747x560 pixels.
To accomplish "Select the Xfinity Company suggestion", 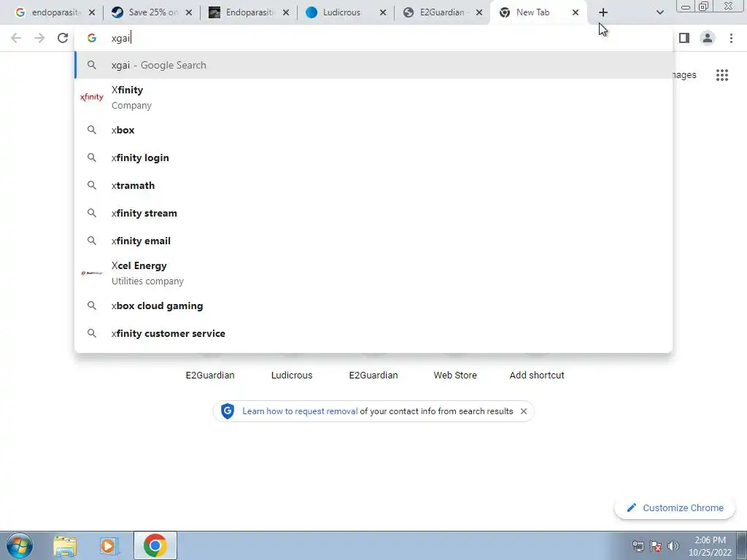I will point(373,98).
